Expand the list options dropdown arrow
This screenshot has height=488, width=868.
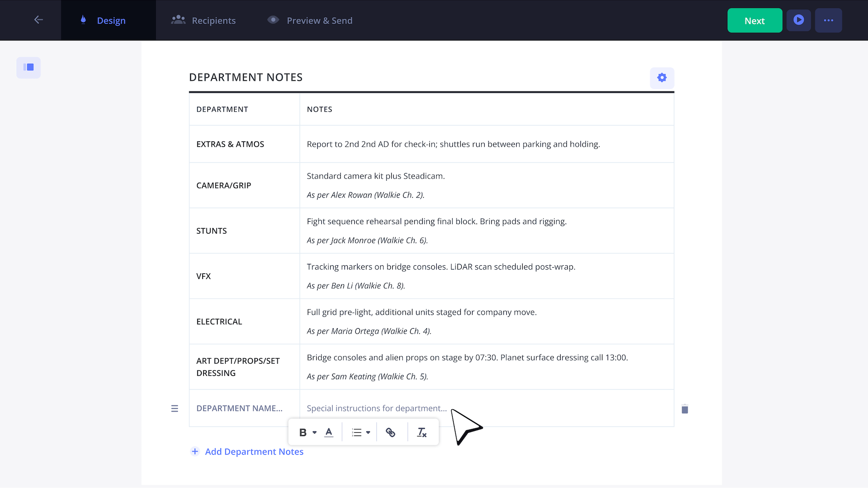coord(368,433)
